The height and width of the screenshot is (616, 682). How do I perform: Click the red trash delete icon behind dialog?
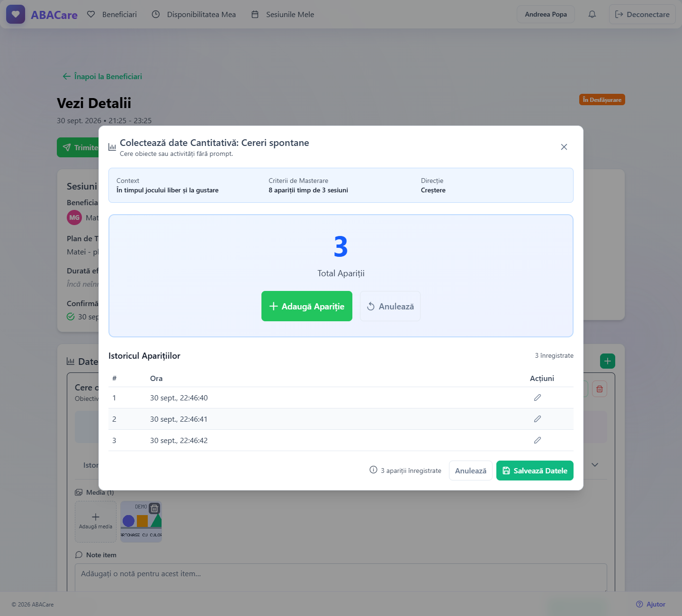pyautogui.click(x=600, y=389)
